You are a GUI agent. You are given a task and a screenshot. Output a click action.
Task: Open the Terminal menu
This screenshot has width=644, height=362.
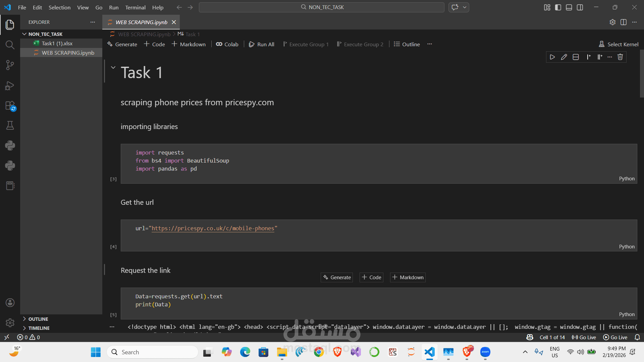tap(135, 7)
